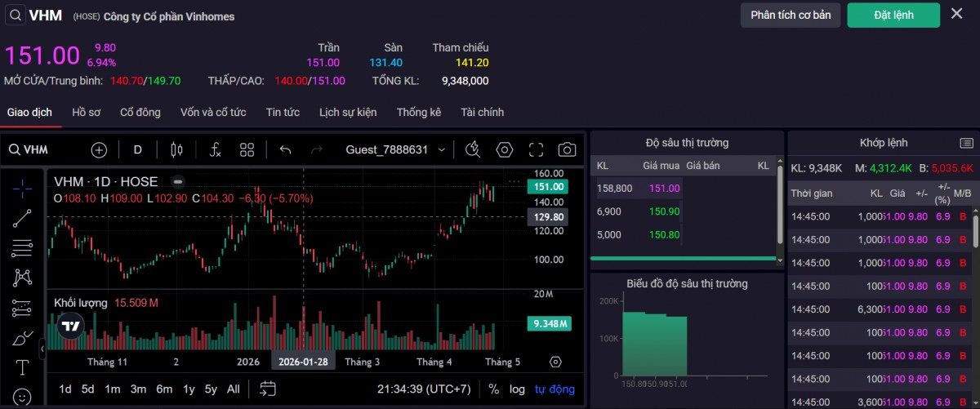The image size is (980, 409).
Task: Toggle auto scale 'tự động' option
Action: pos(555,389)
